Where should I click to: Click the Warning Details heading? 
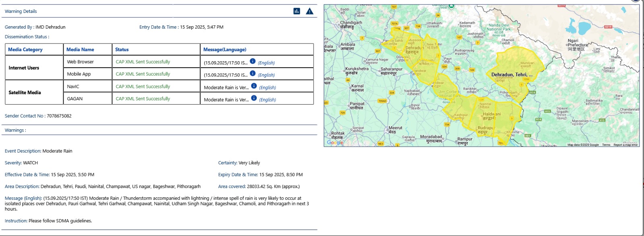(21, 11)
